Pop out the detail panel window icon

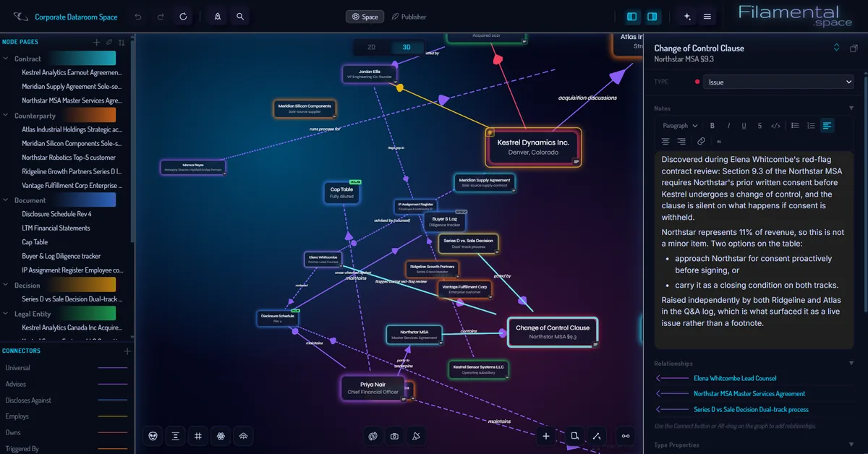pos(854,48)
